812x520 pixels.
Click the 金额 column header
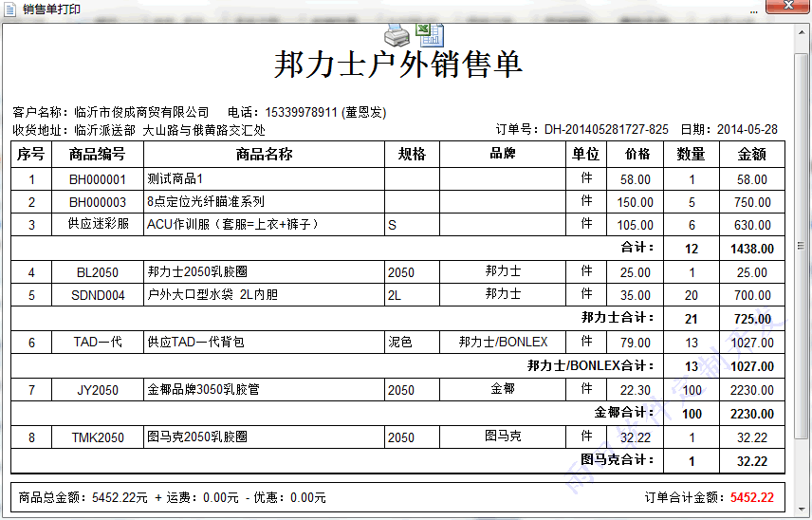click(752, 154)
